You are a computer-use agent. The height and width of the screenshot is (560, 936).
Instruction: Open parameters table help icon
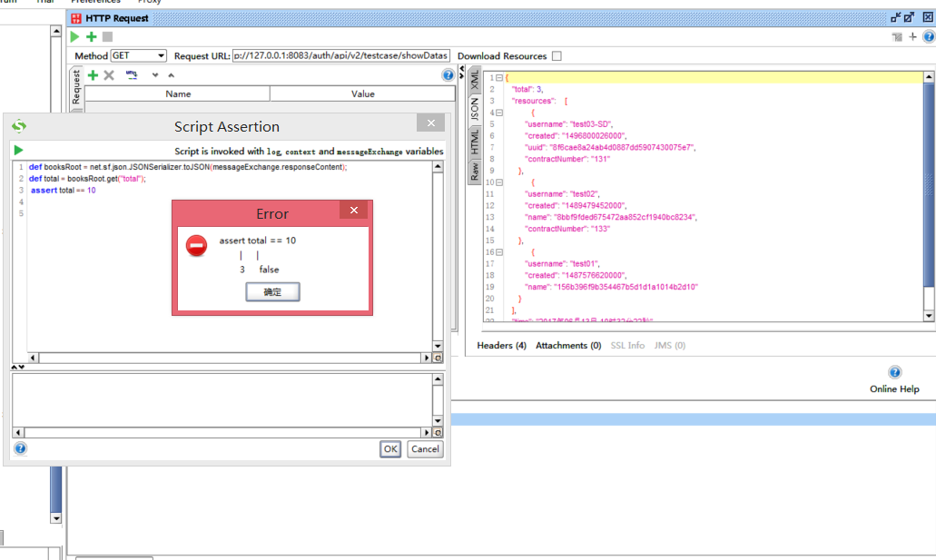pos(448,75)
